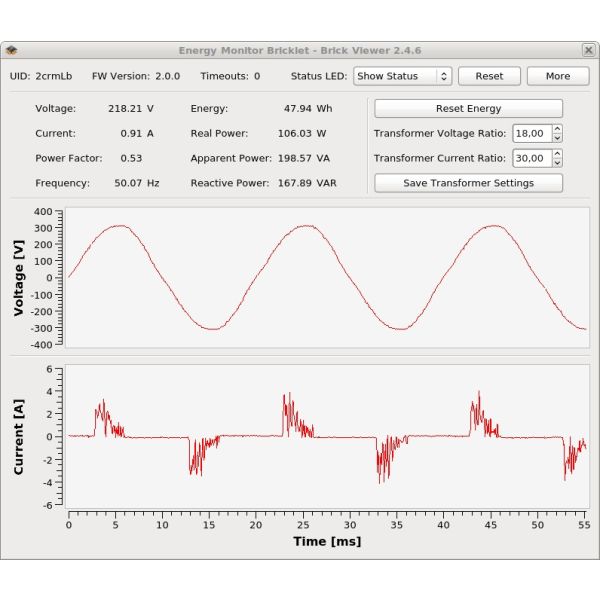Click the Power Factor value 0.53

point(131,158)
